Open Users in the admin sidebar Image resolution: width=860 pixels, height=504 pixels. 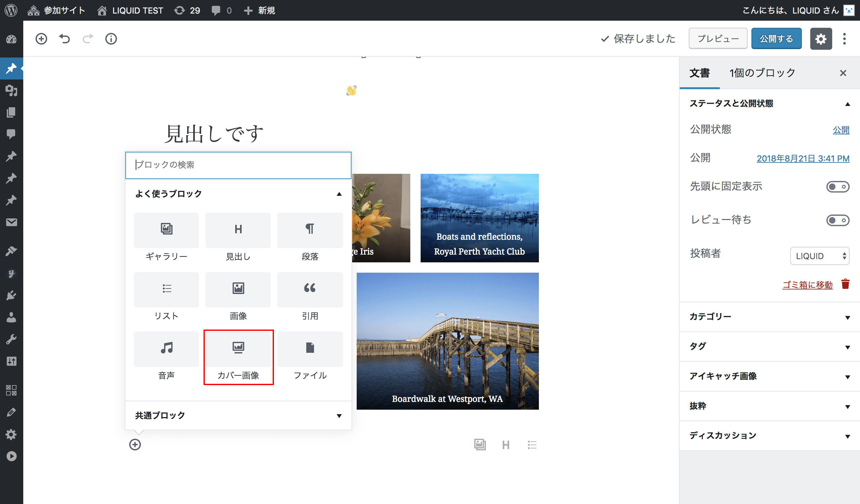(x=11, y=317)
